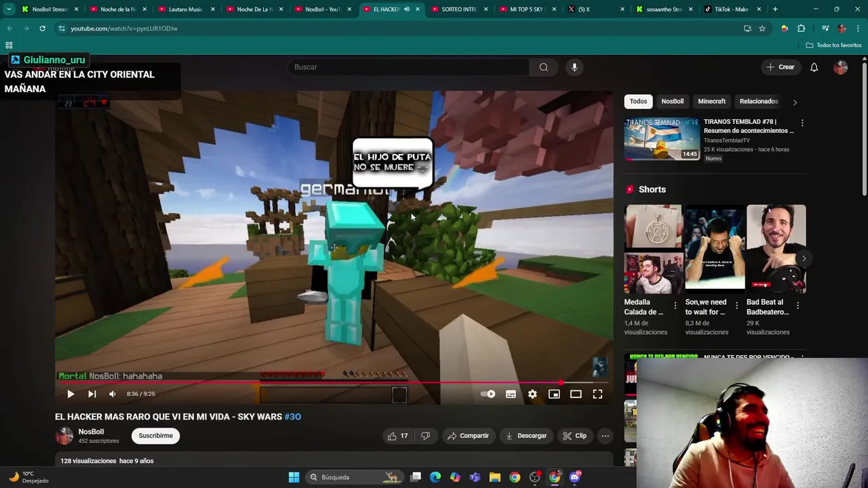Screen dimensions: 868x488
Task: Open the Crear create menu
Action: pyautogui.click(x=781, y=67)
